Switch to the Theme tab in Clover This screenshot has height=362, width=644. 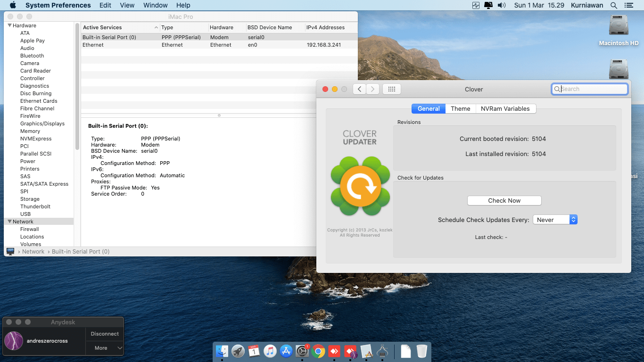(461, 108)
